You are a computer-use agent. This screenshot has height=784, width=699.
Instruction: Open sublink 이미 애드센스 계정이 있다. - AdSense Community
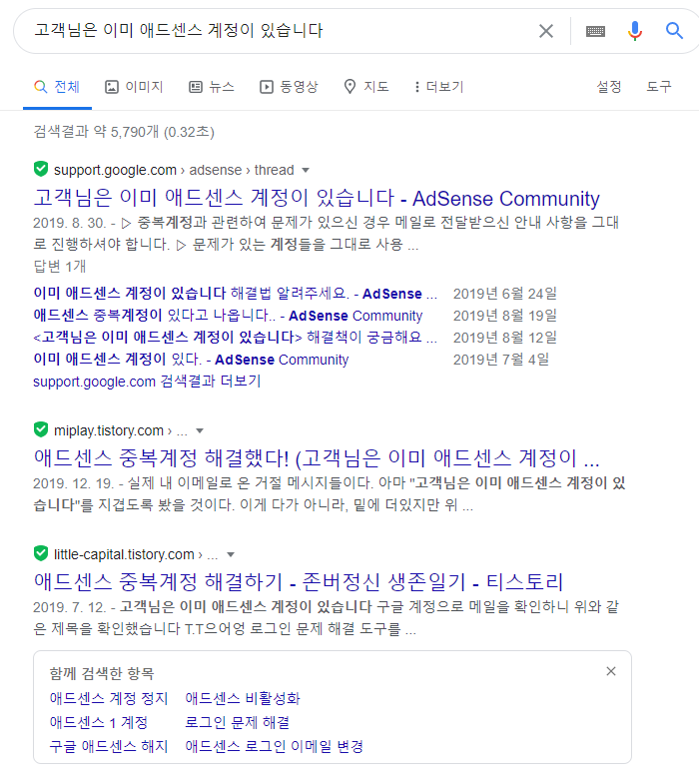(x=191, y=360)
